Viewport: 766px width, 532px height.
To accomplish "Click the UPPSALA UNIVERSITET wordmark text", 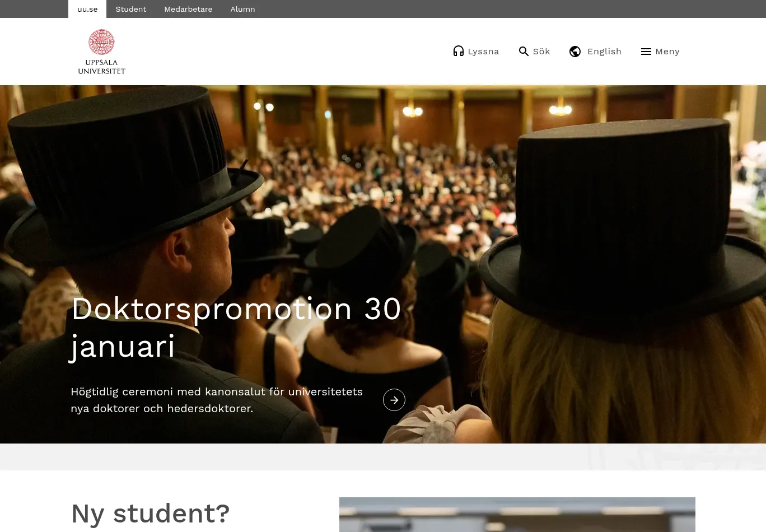I will coord(101,67).
